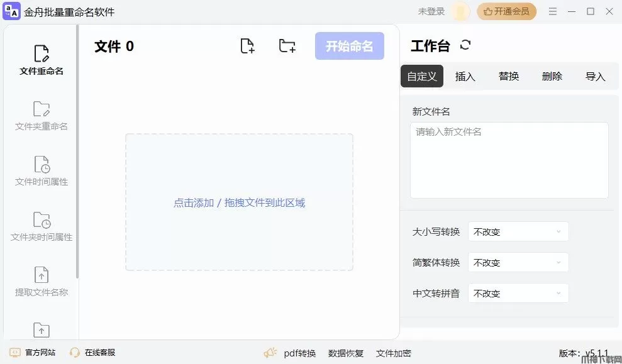This screenshot has width=622, height=364.
Task: Click the user avatar icon
Action: pyautogui.click(x=460, y=11)
